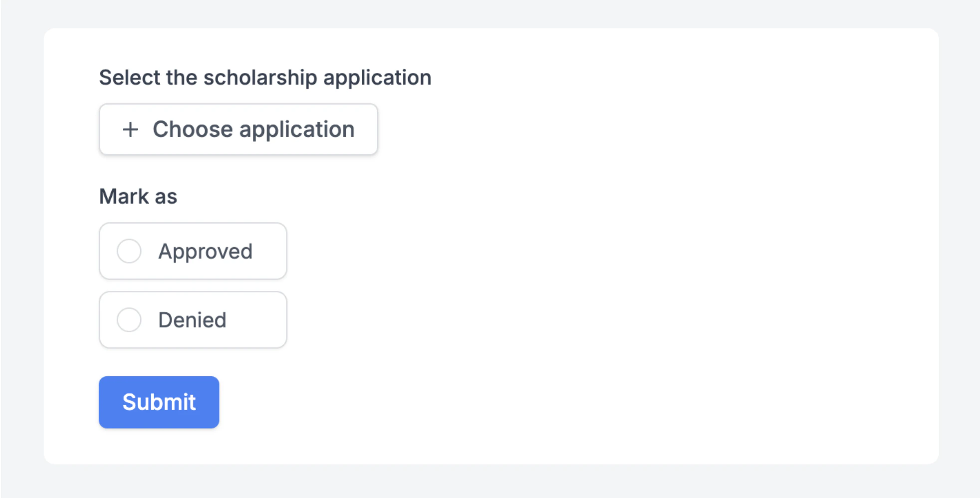Click the Approved option label text
The width and height of the screenshot is (980, 498).
pyautogui.click(x=205, y=251)
